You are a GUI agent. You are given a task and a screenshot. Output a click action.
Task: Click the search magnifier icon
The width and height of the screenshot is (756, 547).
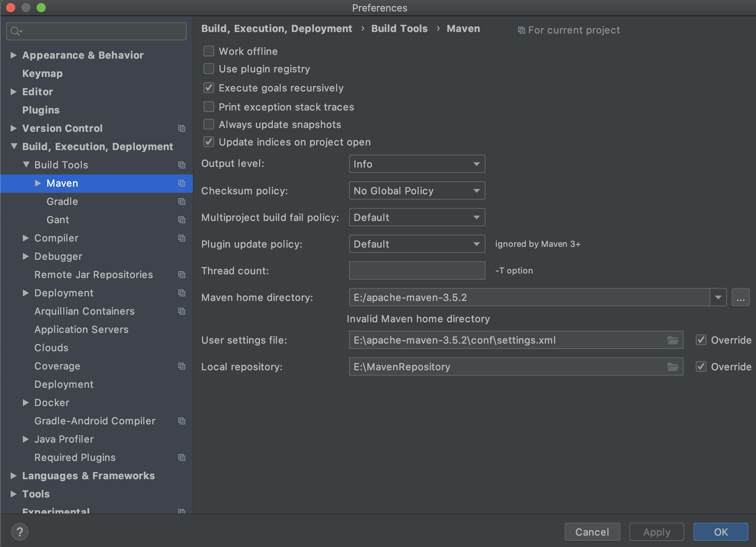16,31
